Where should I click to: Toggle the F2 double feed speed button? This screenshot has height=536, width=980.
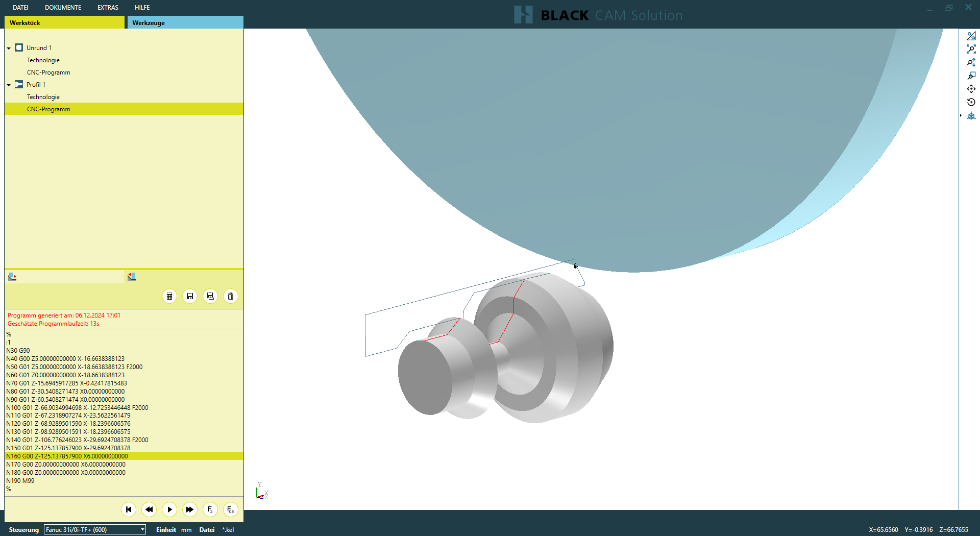(x=210, y=509)
